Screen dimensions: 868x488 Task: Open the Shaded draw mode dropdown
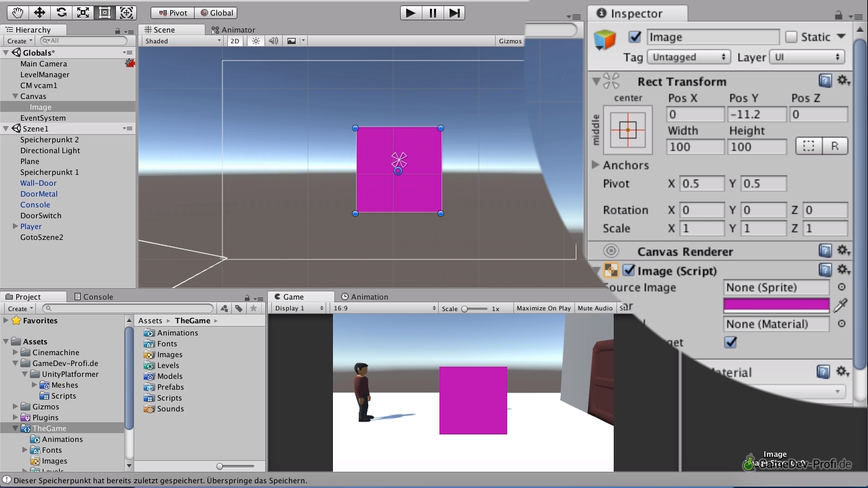point(182,41)
